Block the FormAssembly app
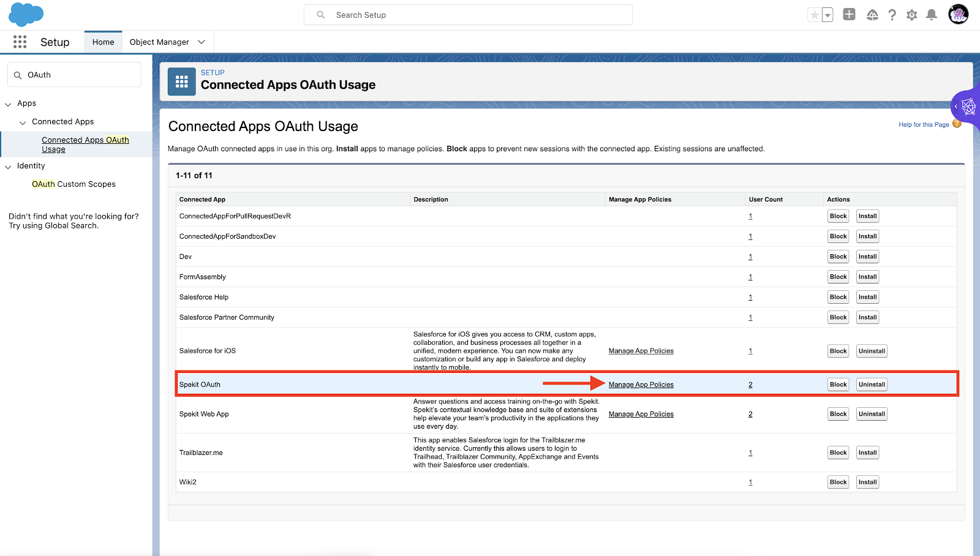 (x=838, y=277)
